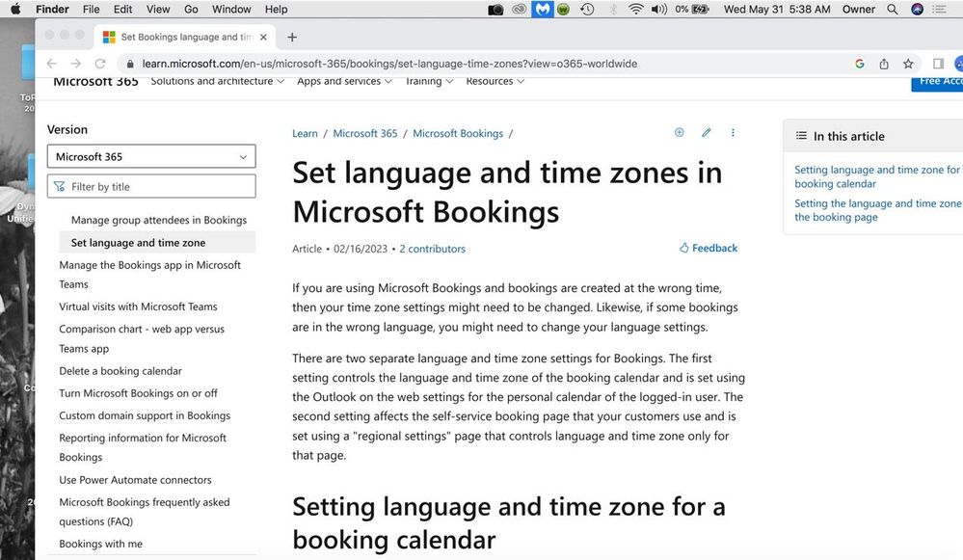The width and height of the screenshot is (963, 560).
Task: Go back with the browser back arrow
Action: pos(52,64)
